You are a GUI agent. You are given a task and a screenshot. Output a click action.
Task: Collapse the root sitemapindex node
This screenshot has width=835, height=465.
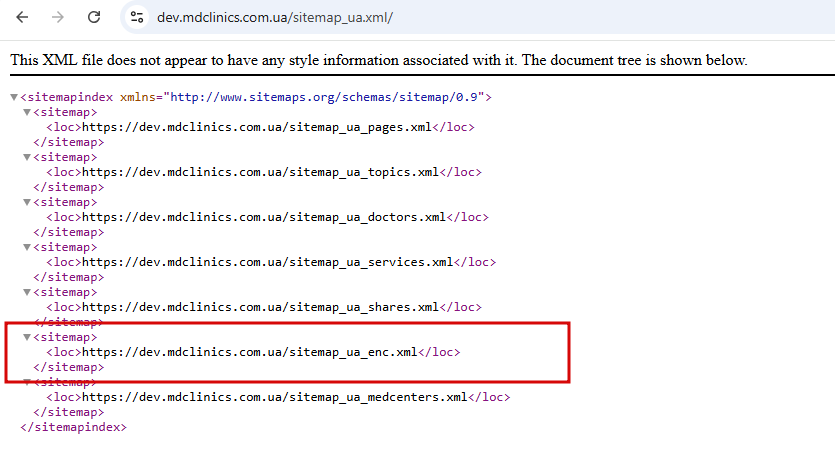[14, 97]
